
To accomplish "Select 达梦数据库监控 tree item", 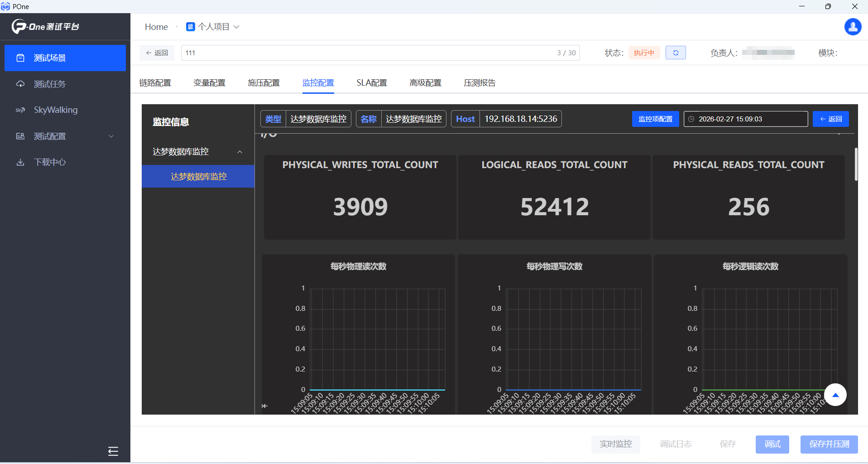I will 198,177.
